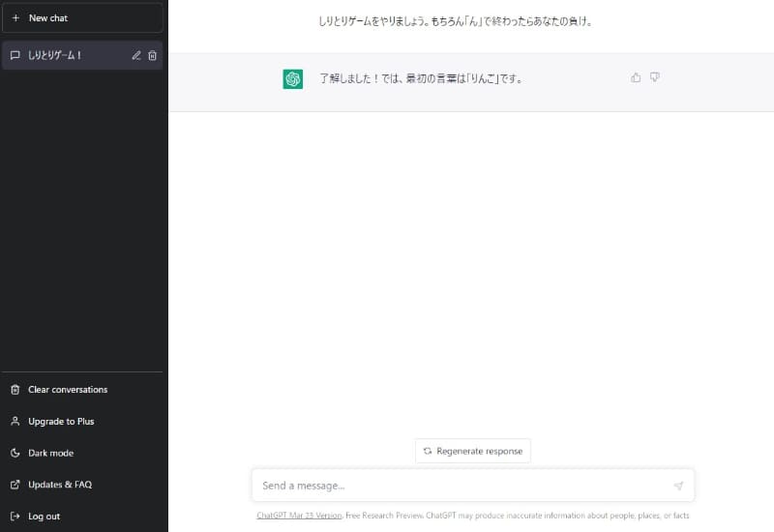Rename conversation with the pencil icon
The image size is (774, 532).
point(136,55)
